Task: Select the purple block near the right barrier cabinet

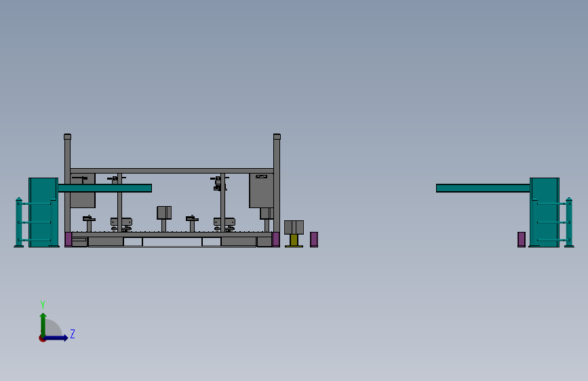Action: point(522,239)
